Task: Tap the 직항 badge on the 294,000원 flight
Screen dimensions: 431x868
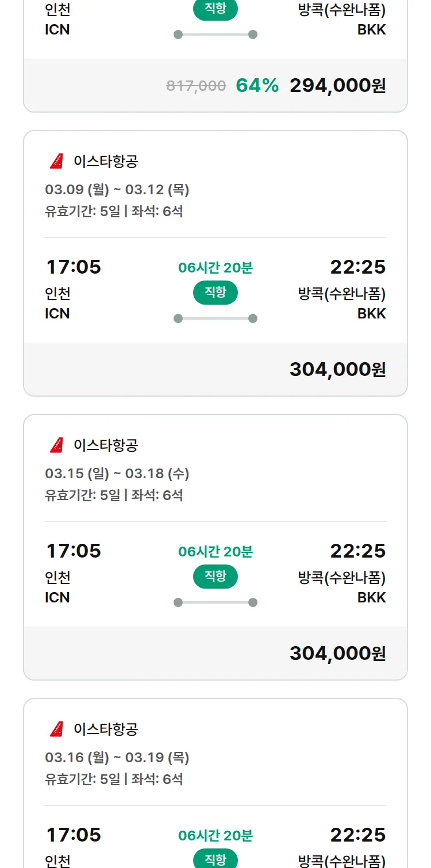Action: tap(215, 9)
